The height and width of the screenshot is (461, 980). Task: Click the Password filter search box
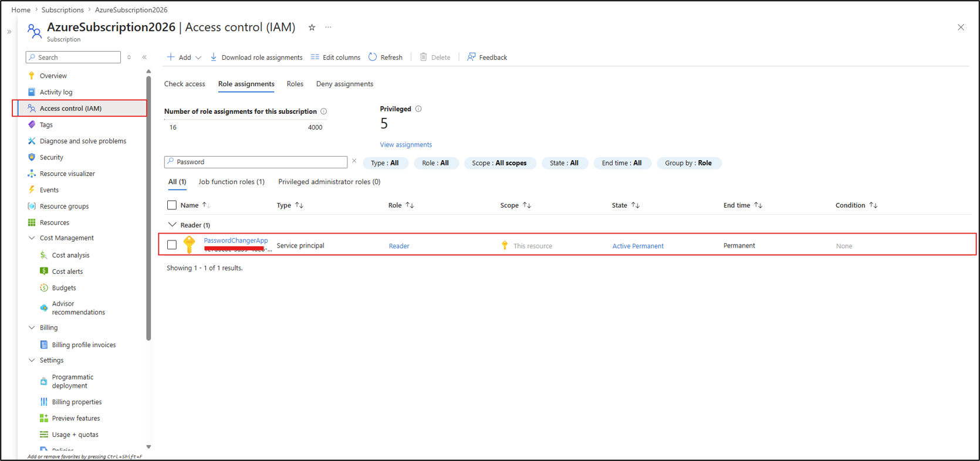pyautogui.click(x=256, y=162)
